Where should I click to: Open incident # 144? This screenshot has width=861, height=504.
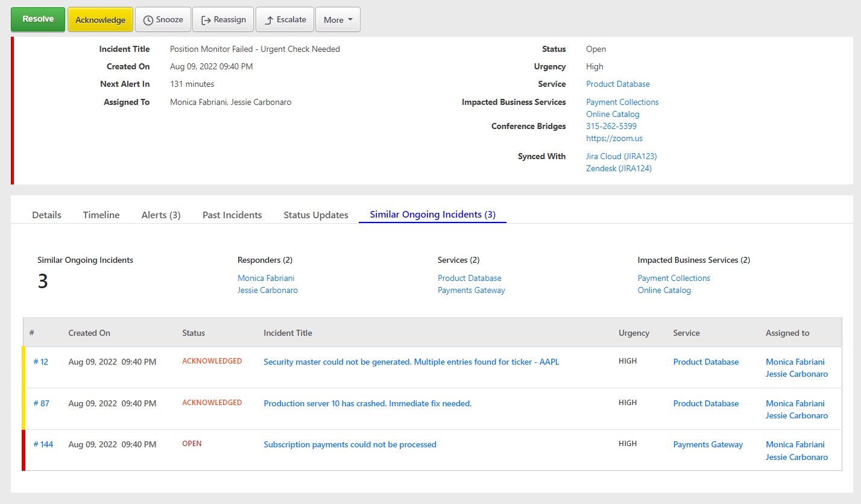pos(43,444)
